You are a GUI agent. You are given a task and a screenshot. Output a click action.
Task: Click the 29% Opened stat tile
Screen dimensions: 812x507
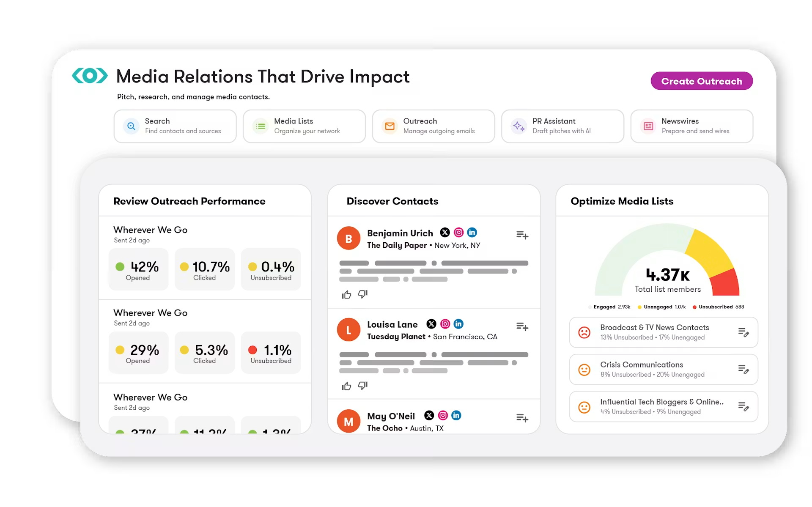[138, 352]
